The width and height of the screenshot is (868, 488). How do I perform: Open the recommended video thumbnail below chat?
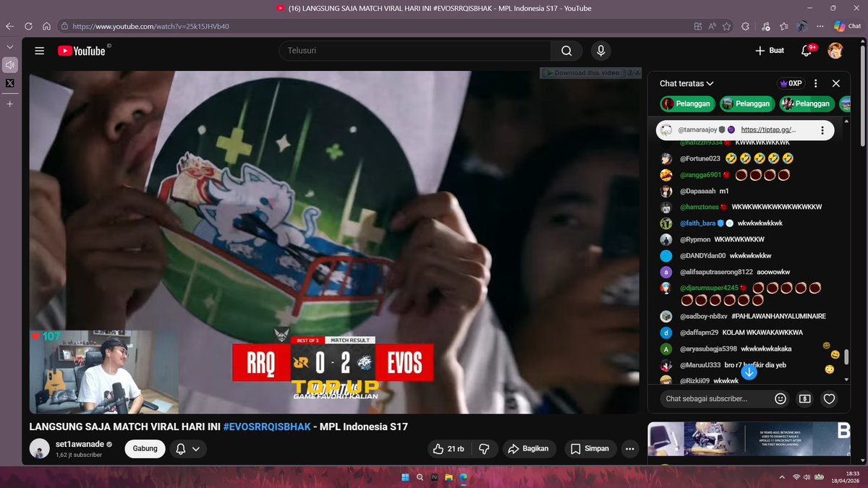tap(749, 440)
